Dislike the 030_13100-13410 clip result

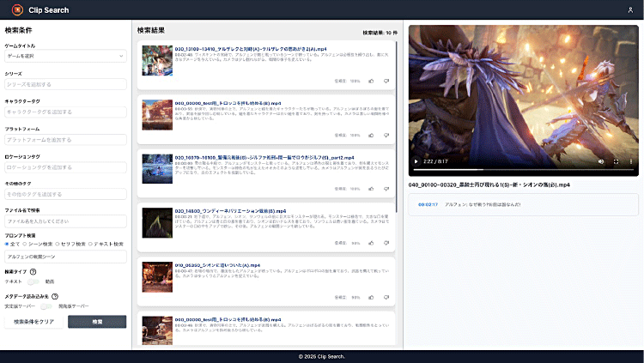(x=386, y=81)
